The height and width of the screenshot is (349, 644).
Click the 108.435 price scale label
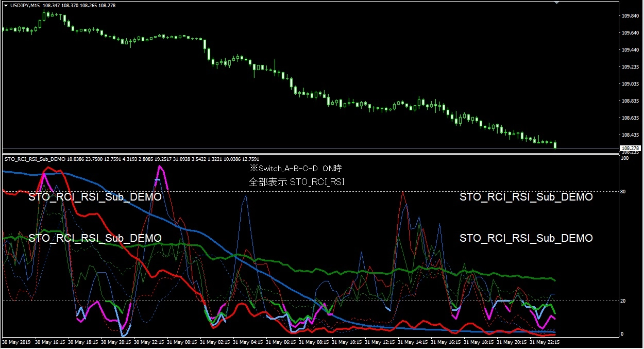pos(630,135)
